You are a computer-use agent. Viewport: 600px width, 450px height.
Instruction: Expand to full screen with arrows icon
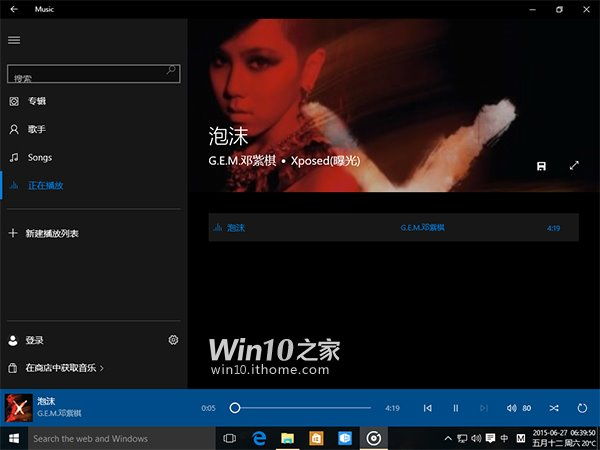[x=574, y=165]
